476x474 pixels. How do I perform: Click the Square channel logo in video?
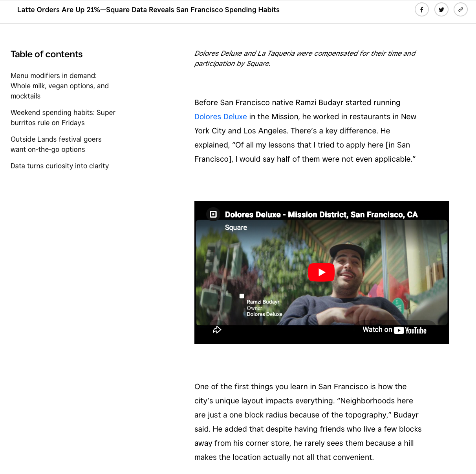213,214
